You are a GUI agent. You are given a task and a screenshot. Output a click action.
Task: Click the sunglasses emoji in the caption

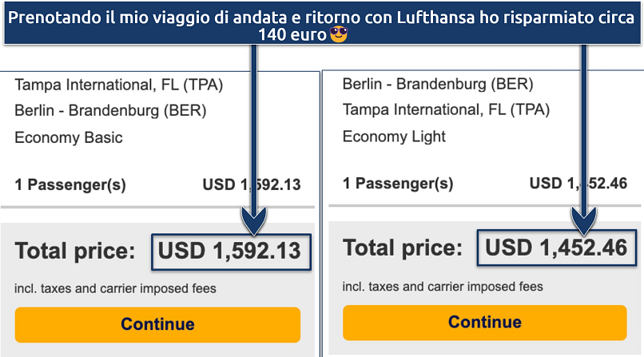pyautogui.click(x=340, y=35)
